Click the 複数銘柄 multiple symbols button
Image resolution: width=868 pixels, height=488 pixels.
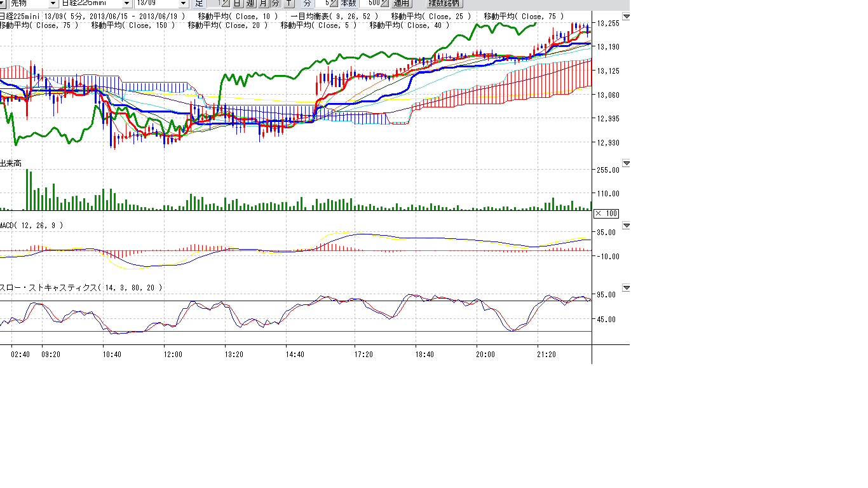[445, 3]
